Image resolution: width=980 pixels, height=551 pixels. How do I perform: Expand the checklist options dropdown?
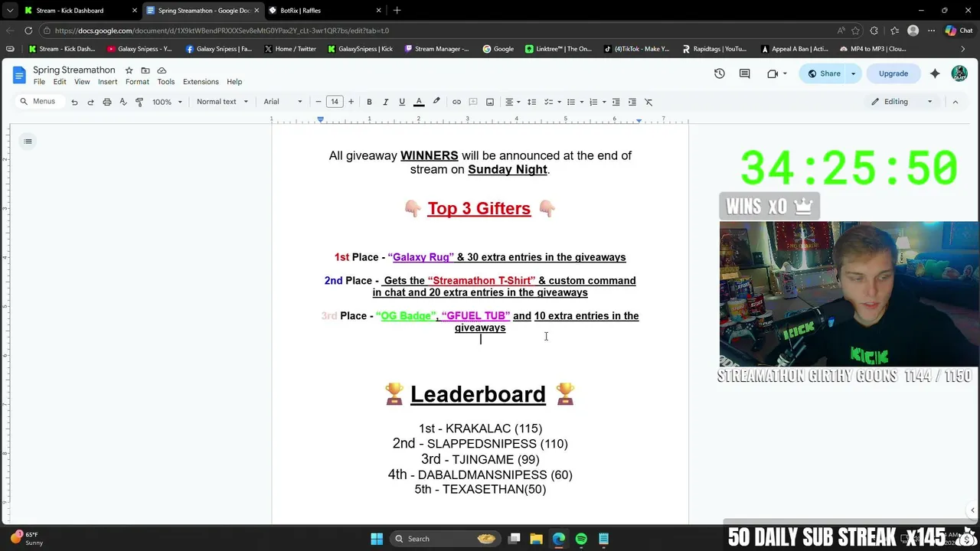(560, 102)
